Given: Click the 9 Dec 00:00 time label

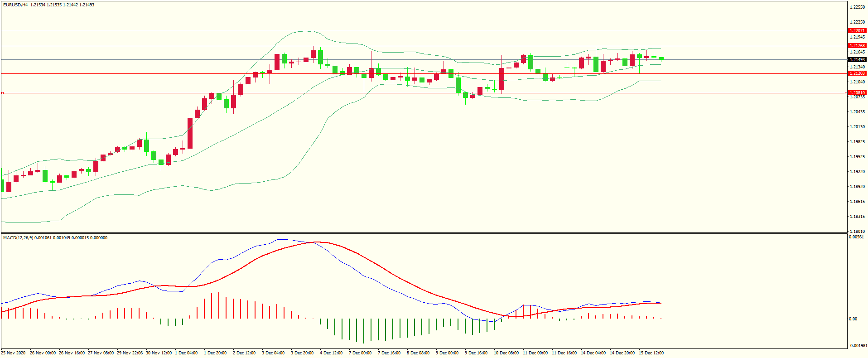Looking at the screenshot, I should pyautogui.click(x=447, y=353).
